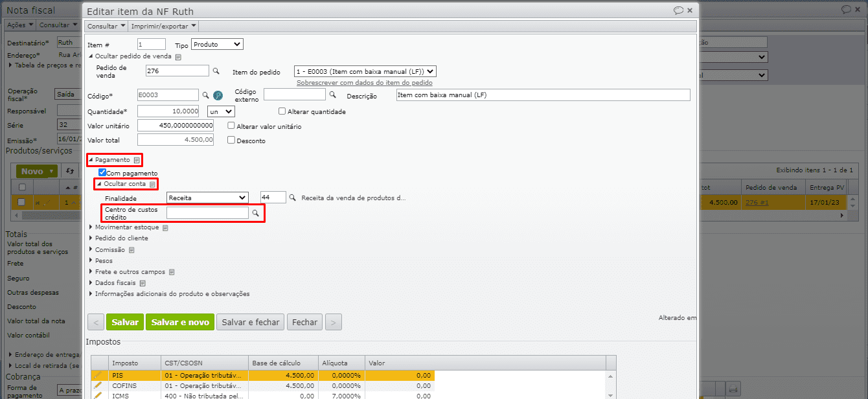Image resolution: width=868 pixels, height=399 pixels.
Task: Go to previous item arrow button
Action: [96, 322]
